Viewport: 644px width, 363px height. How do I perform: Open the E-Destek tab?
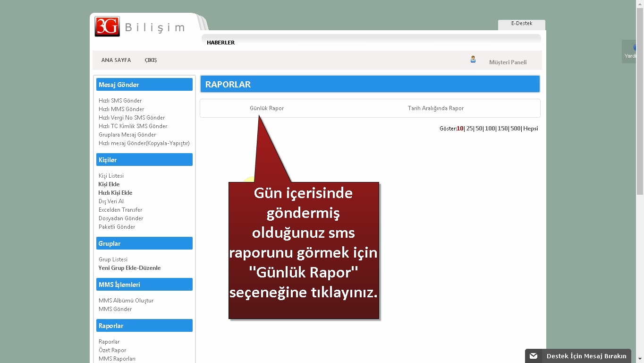[521, 24]
